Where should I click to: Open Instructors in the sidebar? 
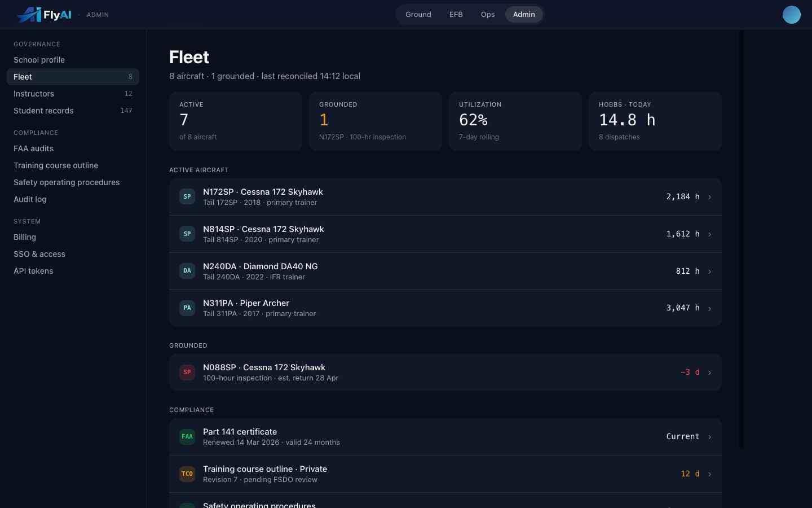click(x=73, y=94)
